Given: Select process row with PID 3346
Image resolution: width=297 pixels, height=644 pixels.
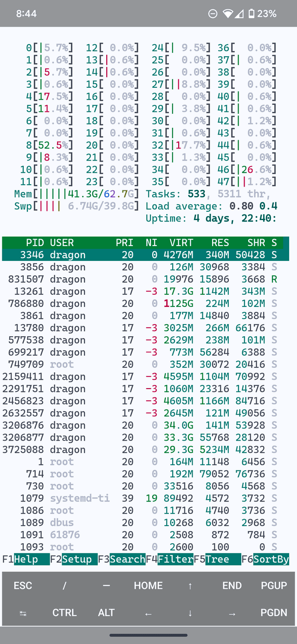Looking at the screenshot, I should click(x=146, y=254).
